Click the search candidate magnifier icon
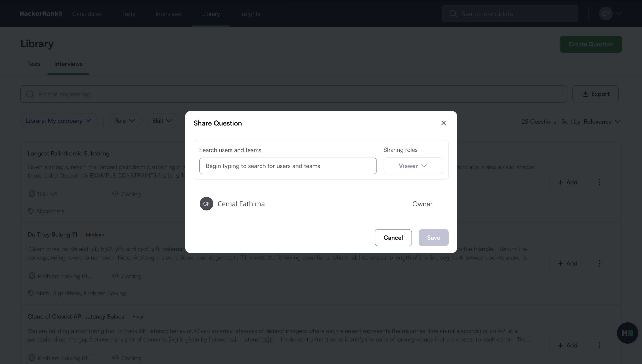Image resolution: width=642 pixels, height=364 pixels. 453,14
